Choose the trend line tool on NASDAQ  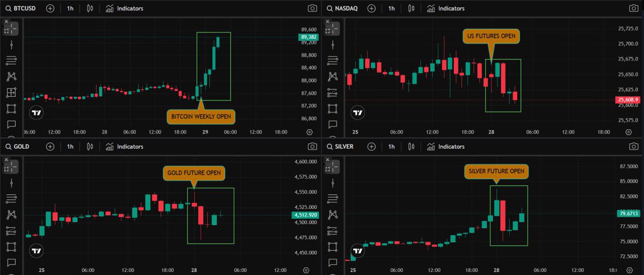pos(333,45)
